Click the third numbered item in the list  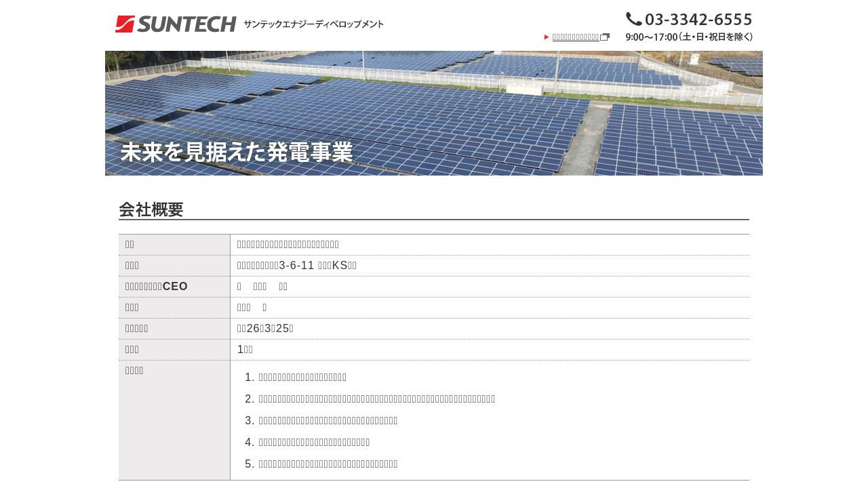(328, 420)
